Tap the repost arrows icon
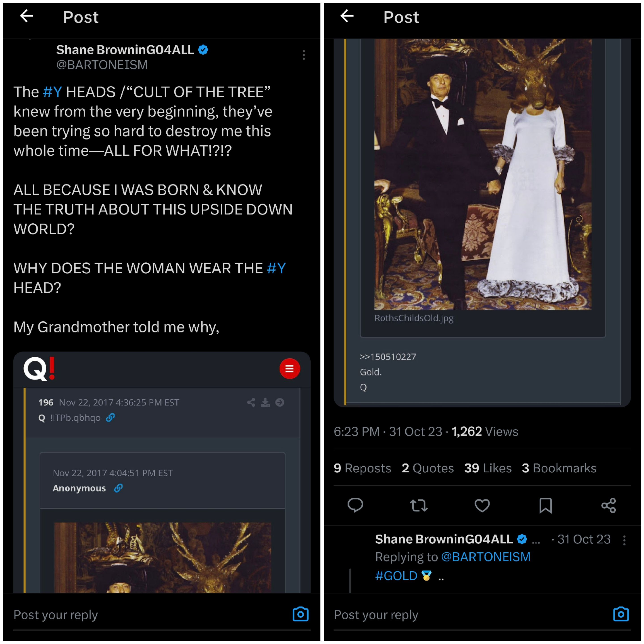Image resolution: width=644 pixels, height=644 pixels. (x=419, y=505)
